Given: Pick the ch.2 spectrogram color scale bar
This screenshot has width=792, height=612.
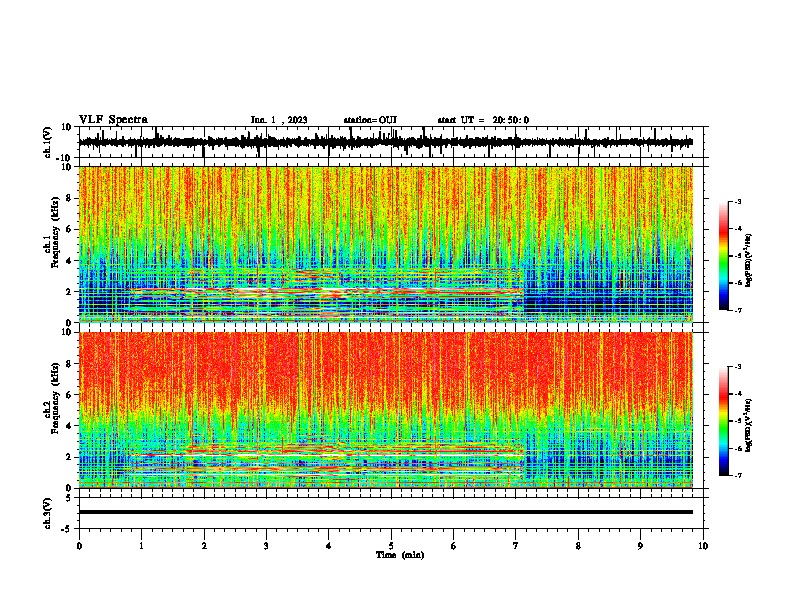Looking at the screenshot, I should (x=724, y=421).
